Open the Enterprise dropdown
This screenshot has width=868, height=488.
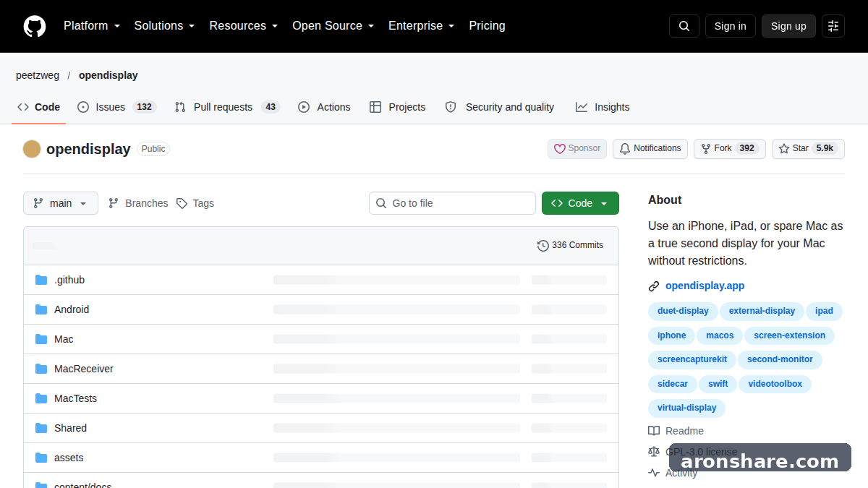click(422, 26)
